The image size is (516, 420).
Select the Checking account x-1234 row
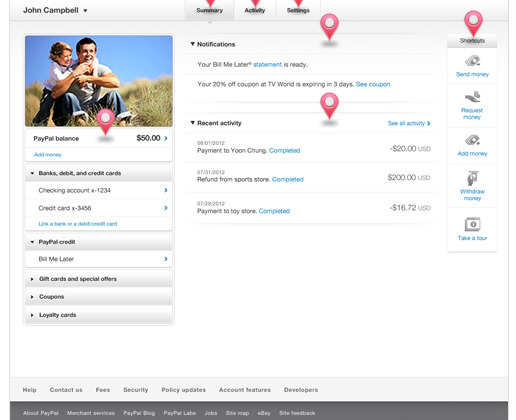pos(99,190)
